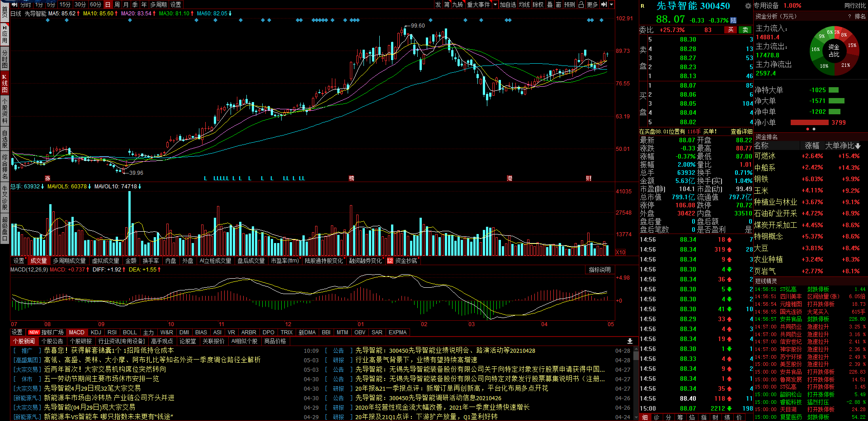This screenshot has width=868, height=421.
Task: Click the 指标说明 button on MACD panel
Action: [599, 270]
